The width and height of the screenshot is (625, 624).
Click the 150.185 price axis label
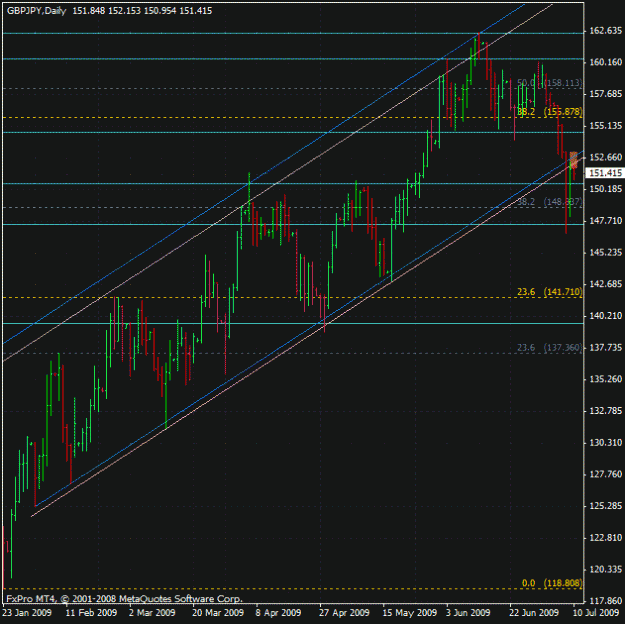605,189
